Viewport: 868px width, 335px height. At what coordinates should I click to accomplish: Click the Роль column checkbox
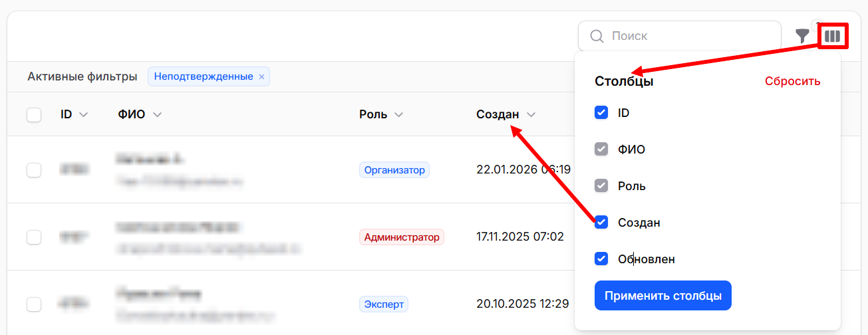pos(601,186)
